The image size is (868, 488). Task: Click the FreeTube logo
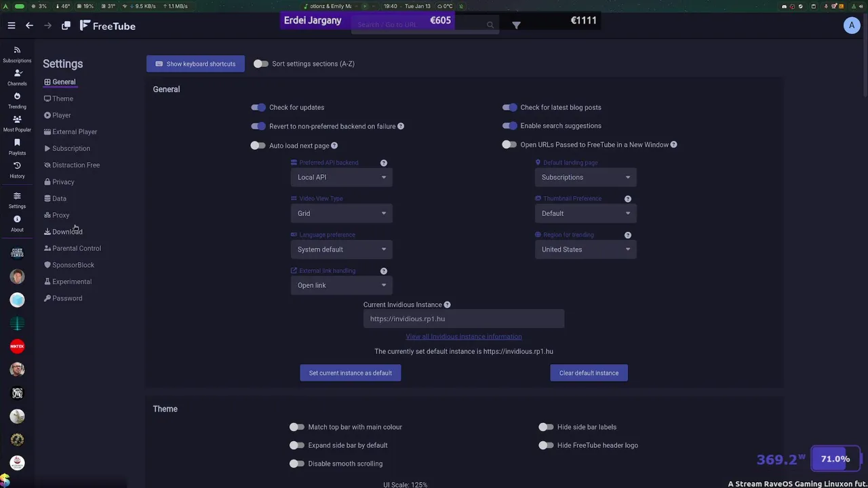tap(108, 26)
